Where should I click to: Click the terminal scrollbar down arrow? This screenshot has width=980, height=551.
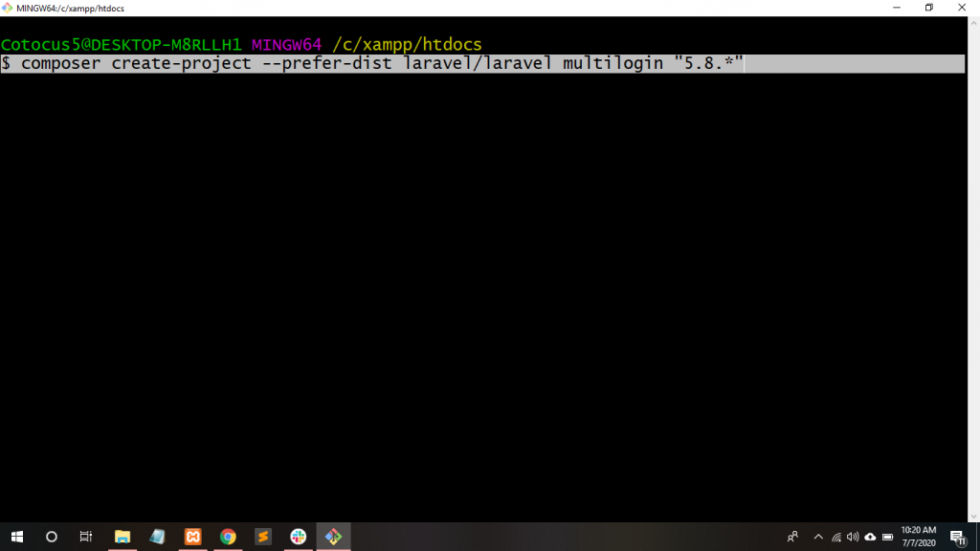pos(973,516)
